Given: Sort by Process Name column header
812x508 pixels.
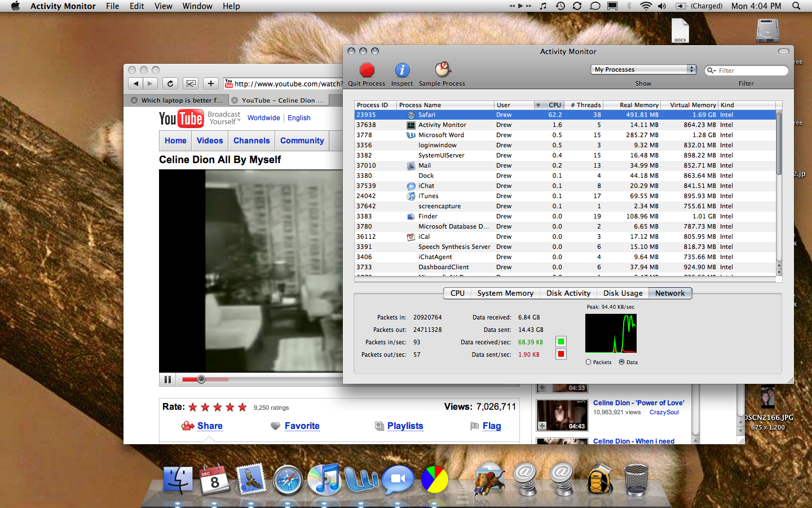Looking at the screenshot, I should (x=445, y=105).
